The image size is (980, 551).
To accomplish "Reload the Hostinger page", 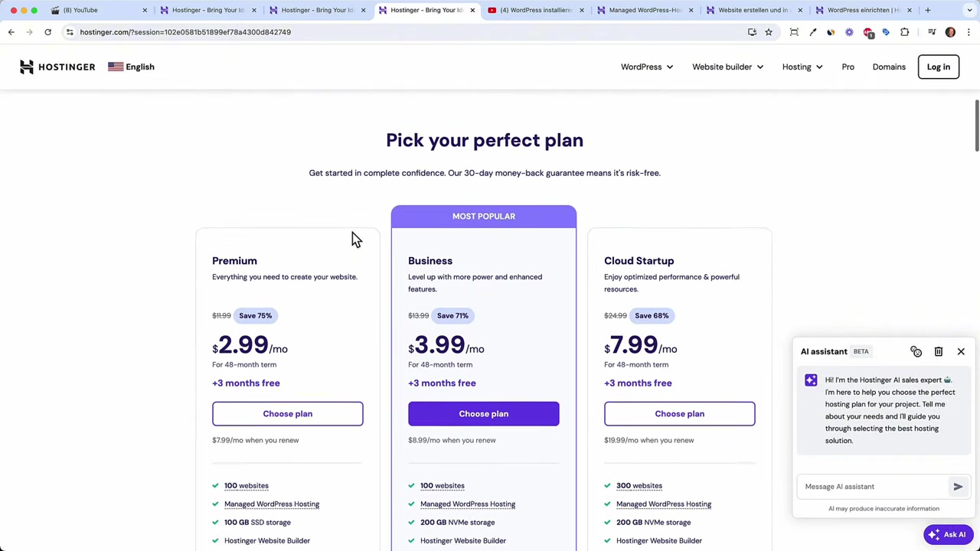I will coord(47,32).
